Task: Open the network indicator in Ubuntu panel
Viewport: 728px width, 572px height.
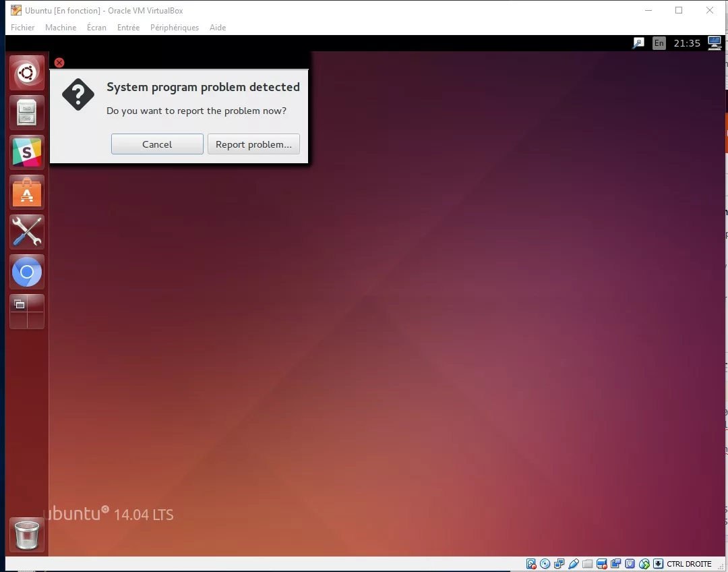Action: pos(638,43)
